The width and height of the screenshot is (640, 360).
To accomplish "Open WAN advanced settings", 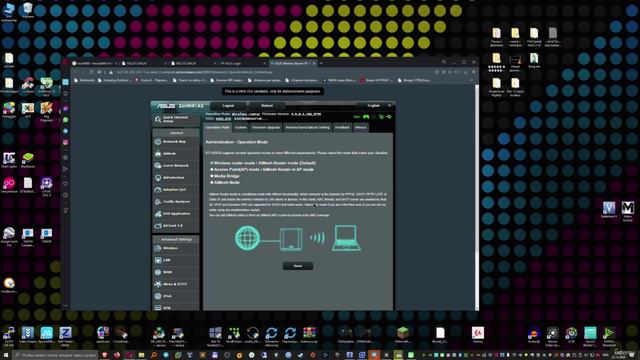I will (x=176, y=272).
